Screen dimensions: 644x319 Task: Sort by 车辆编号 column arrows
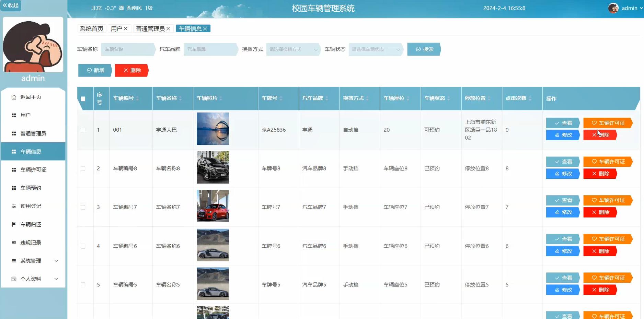click(137, 98)
